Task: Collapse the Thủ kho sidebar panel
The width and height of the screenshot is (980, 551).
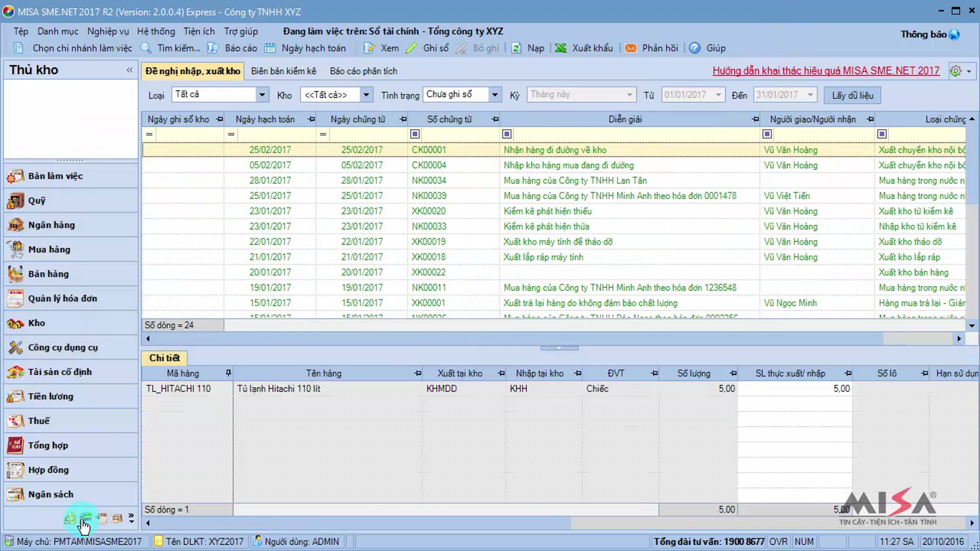Action: [x=129, y=70]
